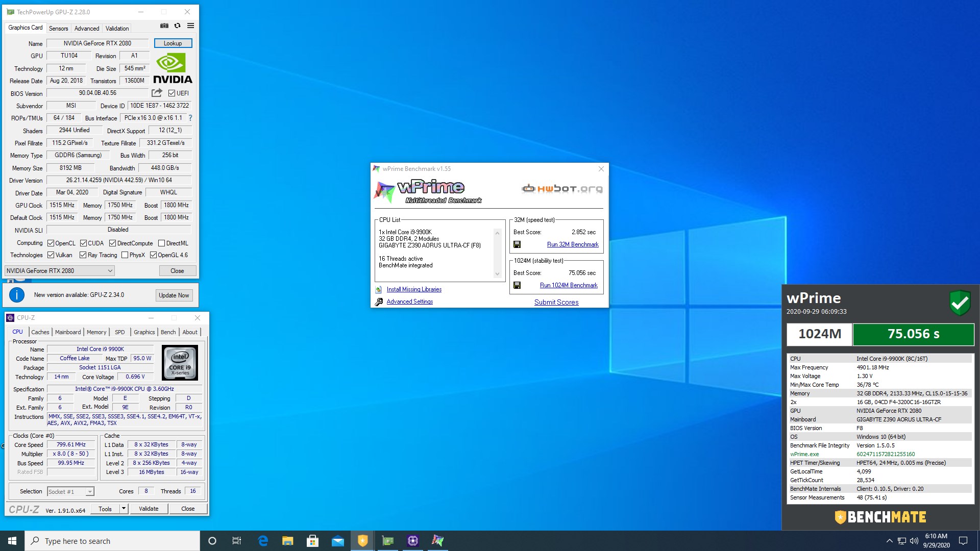Click Windows Start button

[12, 541]
